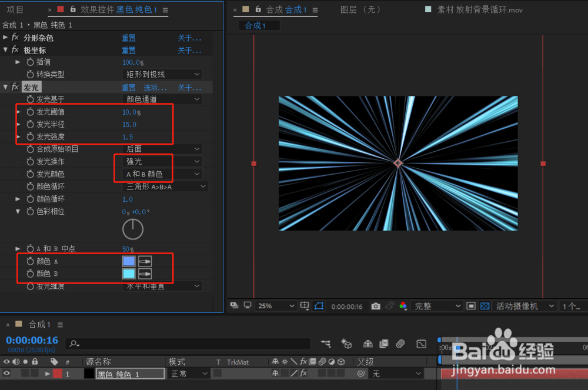This screenshot has width=588, height=390.
Task: Click the motion blur enable icon in timeline
Action: 400,344
